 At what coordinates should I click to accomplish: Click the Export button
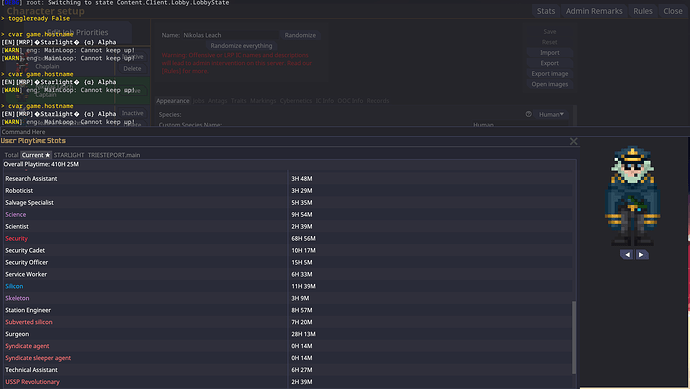(x=550, y=63)
